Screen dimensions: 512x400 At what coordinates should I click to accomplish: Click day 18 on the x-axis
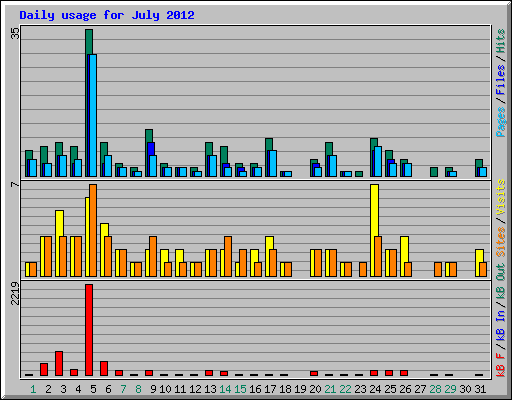(x=285, y=389)
